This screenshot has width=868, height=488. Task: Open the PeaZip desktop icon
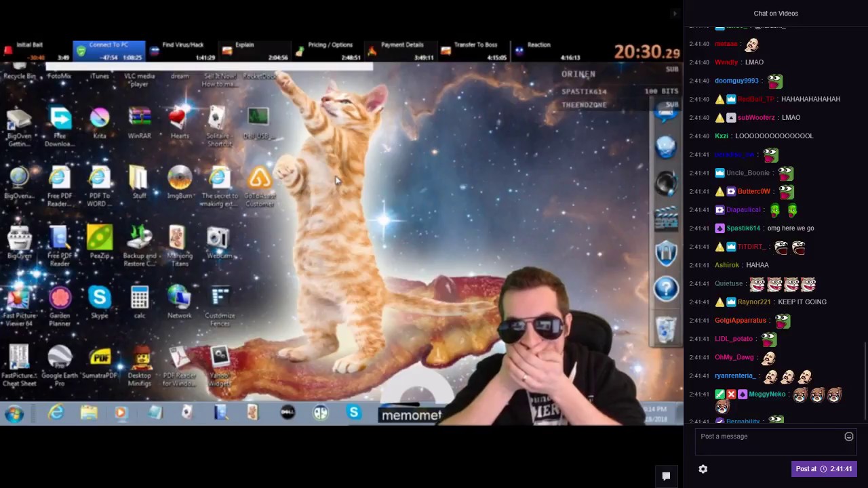click(x=100, y=242)
